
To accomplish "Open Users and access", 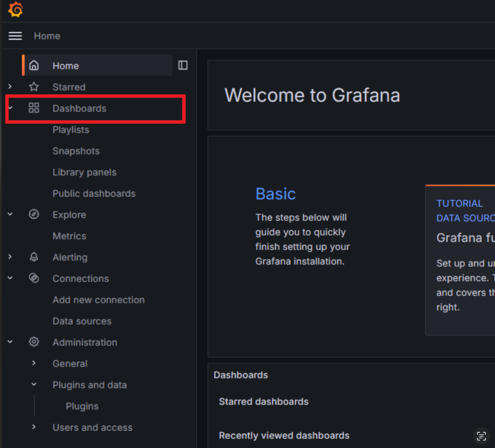I will tap(92, 427).
